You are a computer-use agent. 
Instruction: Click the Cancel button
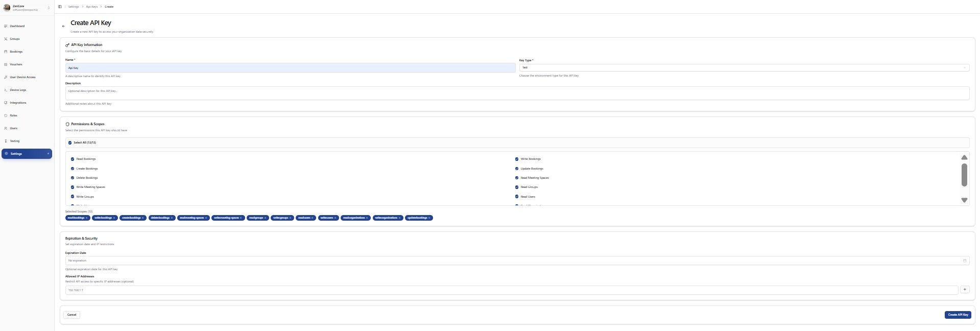[x=71, y=315]
